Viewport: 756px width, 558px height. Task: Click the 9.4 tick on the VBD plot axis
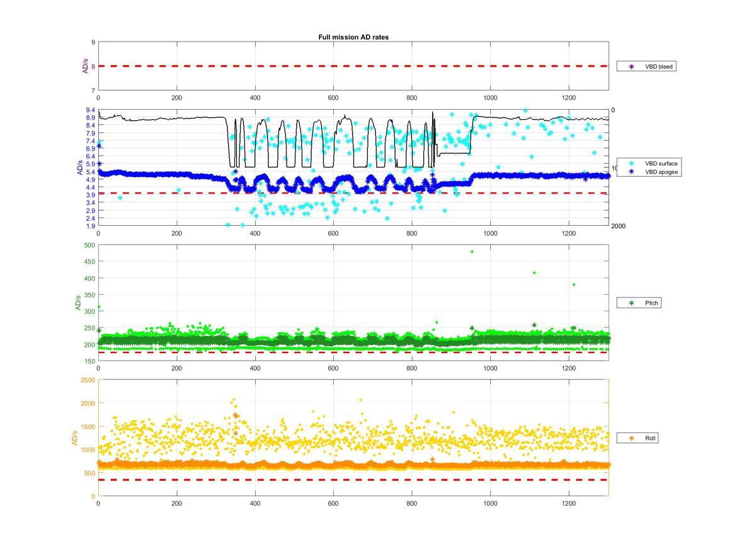(91, 110)
